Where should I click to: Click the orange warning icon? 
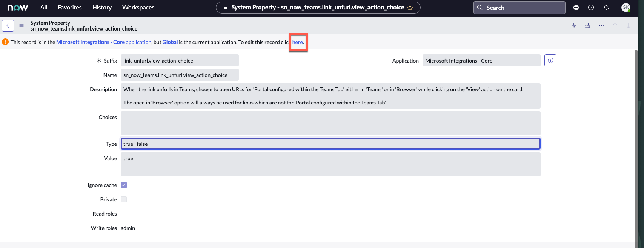[5, 42]
